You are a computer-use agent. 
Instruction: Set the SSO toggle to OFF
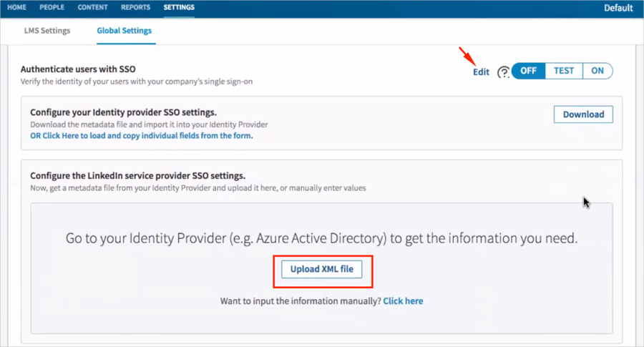coord(529,71)
